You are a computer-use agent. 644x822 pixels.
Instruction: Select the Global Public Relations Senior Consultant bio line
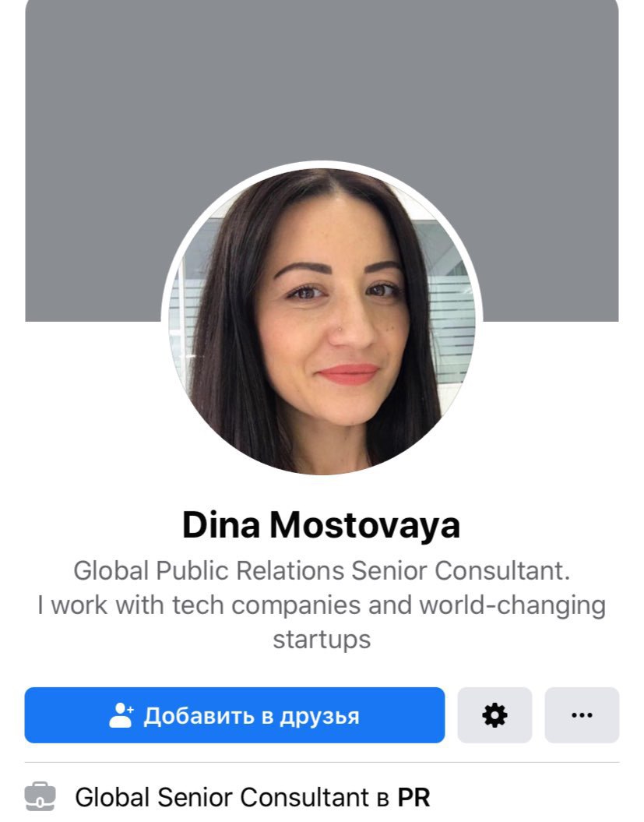[x=322, y=570]
